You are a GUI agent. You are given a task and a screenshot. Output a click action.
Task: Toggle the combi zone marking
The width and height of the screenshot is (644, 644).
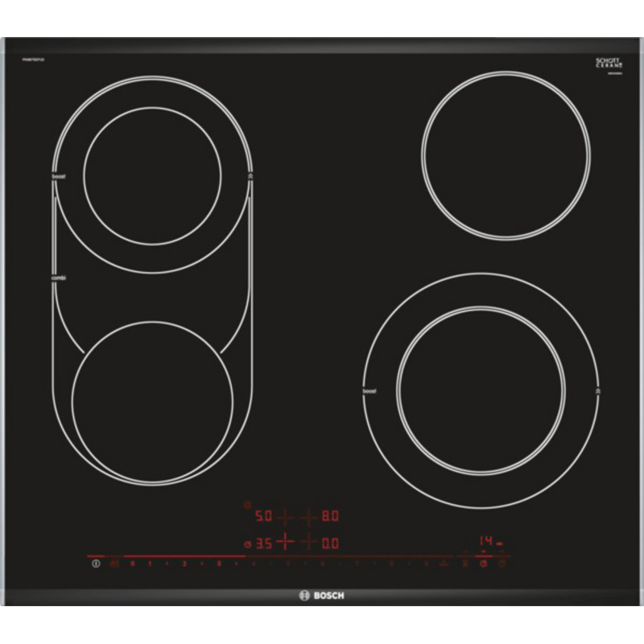[60, 277]
